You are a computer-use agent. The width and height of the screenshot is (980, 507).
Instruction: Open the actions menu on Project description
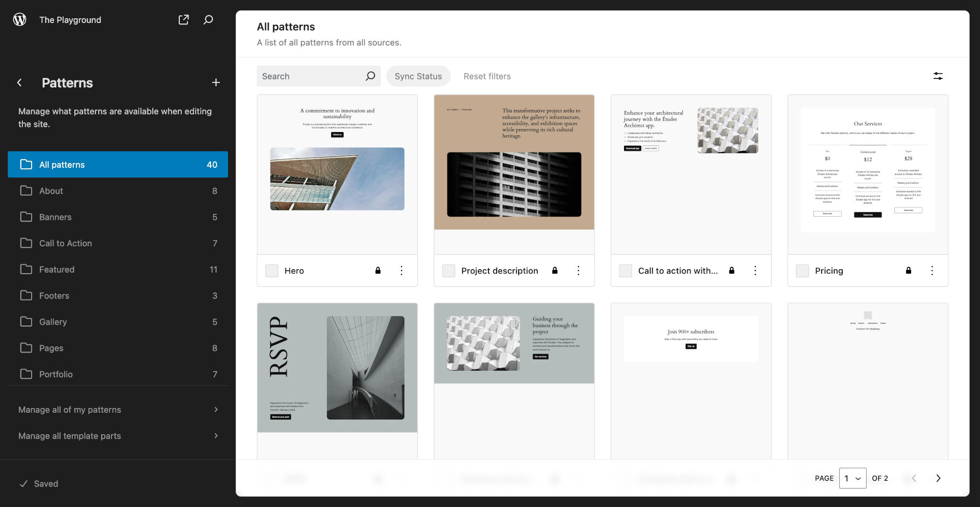point(579,270)
